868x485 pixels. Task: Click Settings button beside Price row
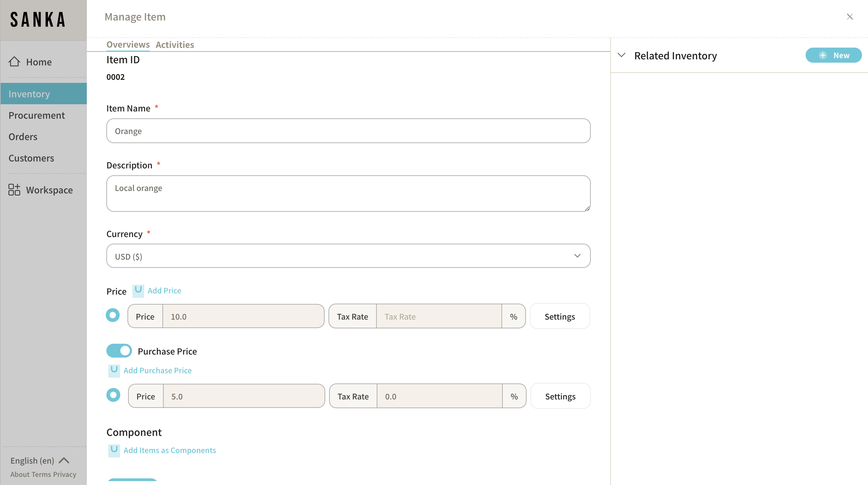coord(559,316)
